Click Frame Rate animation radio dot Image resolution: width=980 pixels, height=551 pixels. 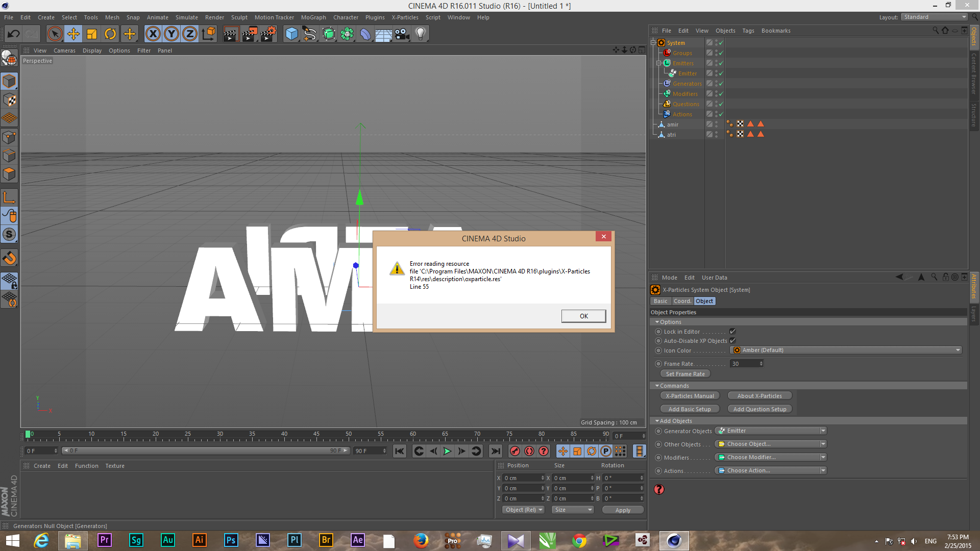tap(658, 364)
